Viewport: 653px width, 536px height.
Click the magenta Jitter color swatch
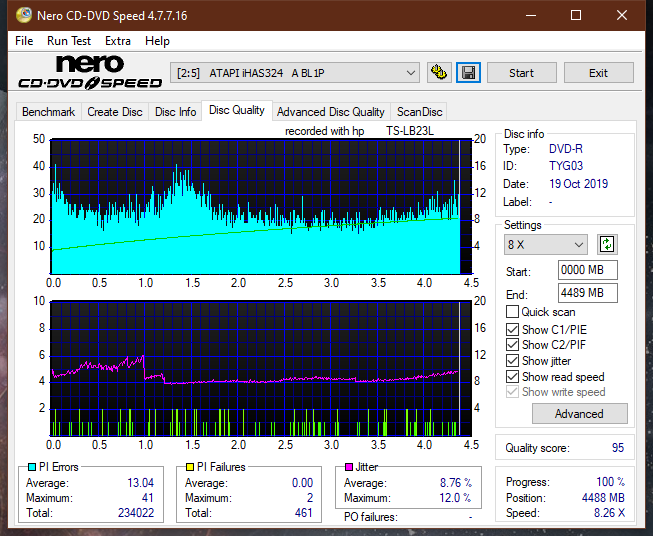349,467
